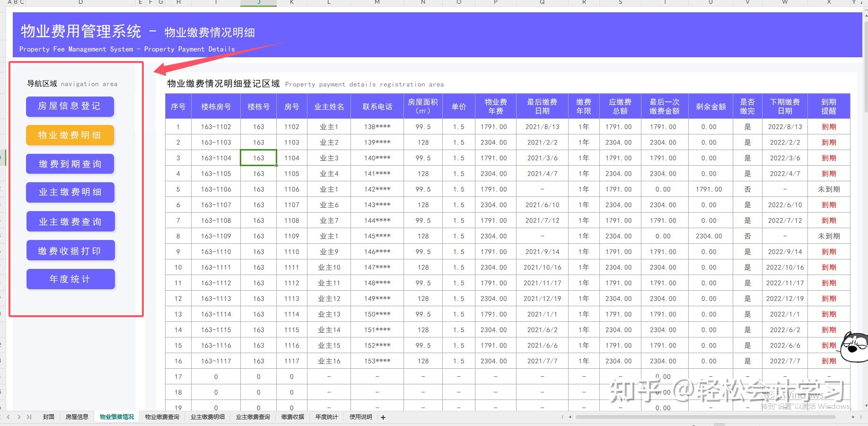The width and height of the screenshot is (868, 426).
Task: Open 缴费收据打印 navigation button
Action: pyautogui.click(x=70, y=250)
